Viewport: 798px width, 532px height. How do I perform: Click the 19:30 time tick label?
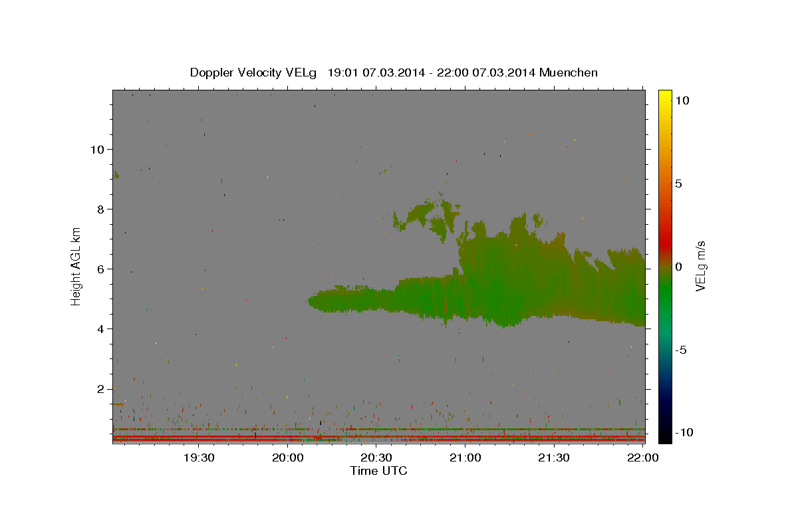pos(198,458)
